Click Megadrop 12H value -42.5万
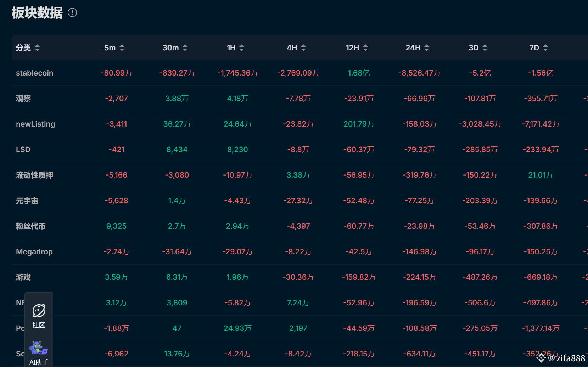 359,252
